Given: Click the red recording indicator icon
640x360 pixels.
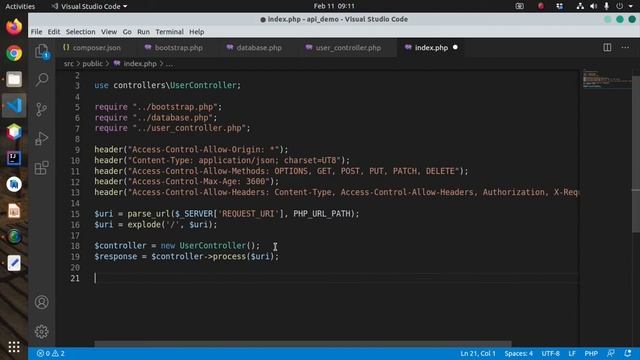Looking at the screenshot, I should click(541, 6).
